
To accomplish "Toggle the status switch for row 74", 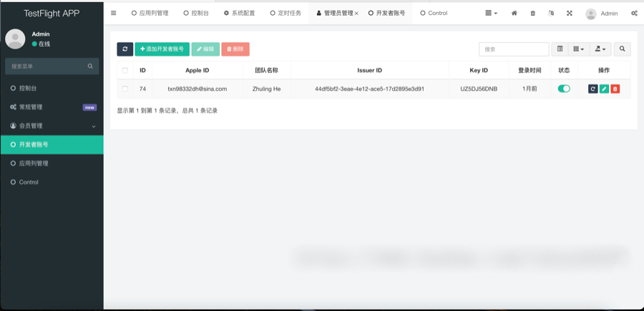I will point(564,89).
